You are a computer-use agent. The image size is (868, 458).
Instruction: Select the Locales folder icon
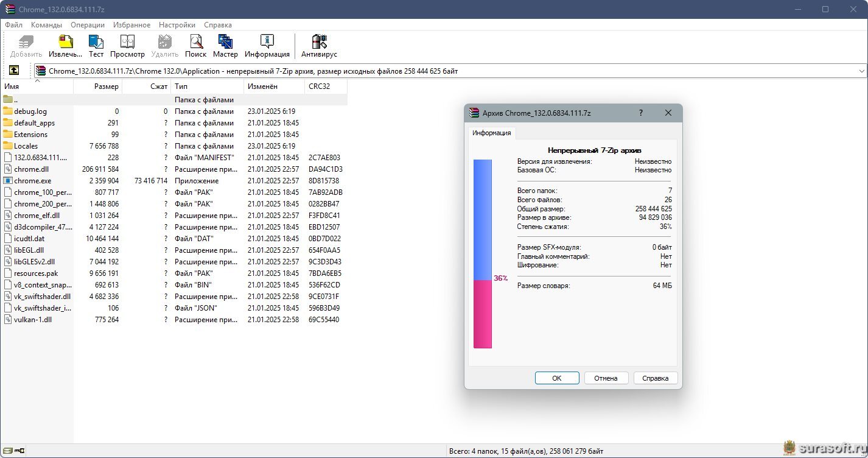point(8,146)
